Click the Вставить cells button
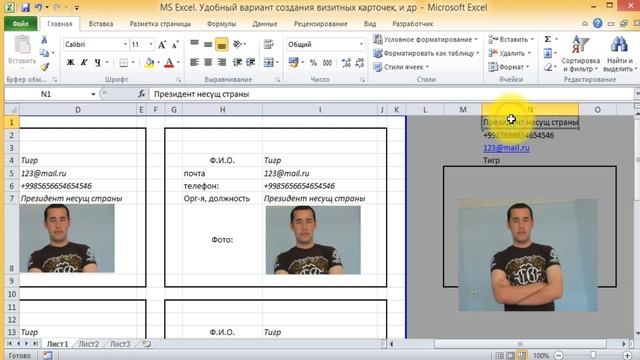 click(511, 39)
